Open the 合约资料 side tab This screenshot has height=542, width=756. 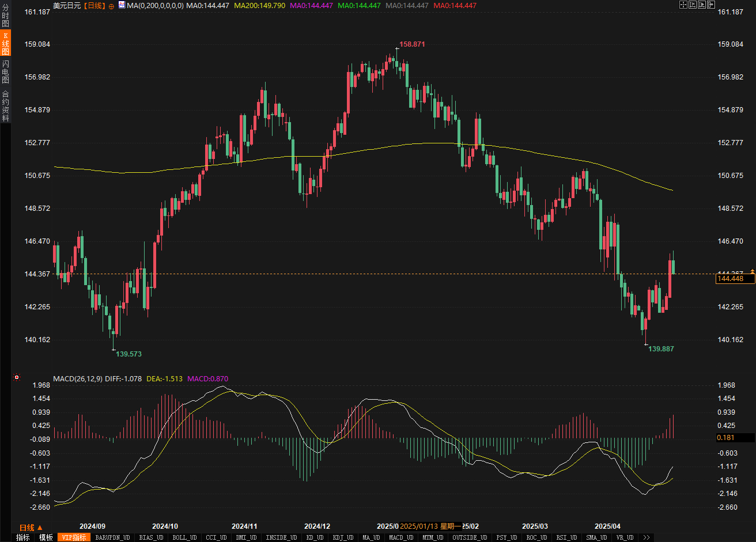click(6, 105)
